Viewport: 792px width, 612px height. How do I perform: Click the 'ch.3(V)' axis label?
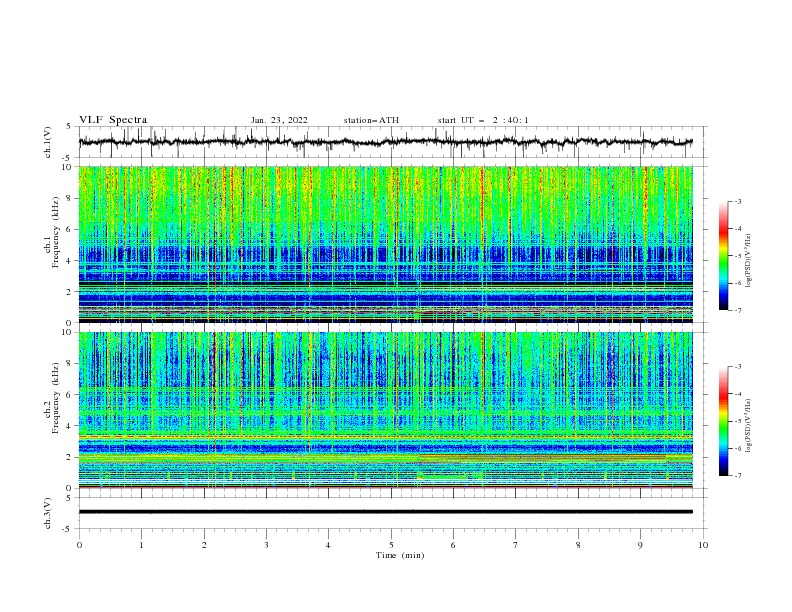click(48, 513)
